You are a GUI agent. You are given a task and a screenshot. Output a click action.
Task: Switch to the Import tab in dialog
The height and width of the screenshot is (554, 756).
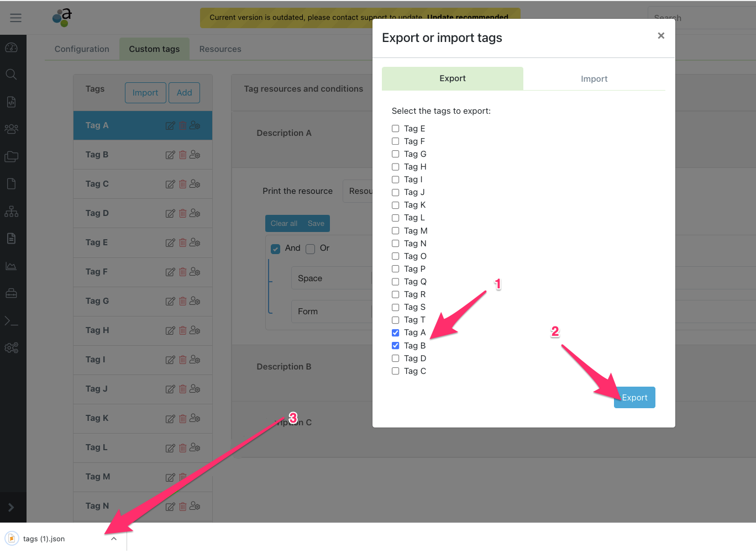click(x=594, y=79)
